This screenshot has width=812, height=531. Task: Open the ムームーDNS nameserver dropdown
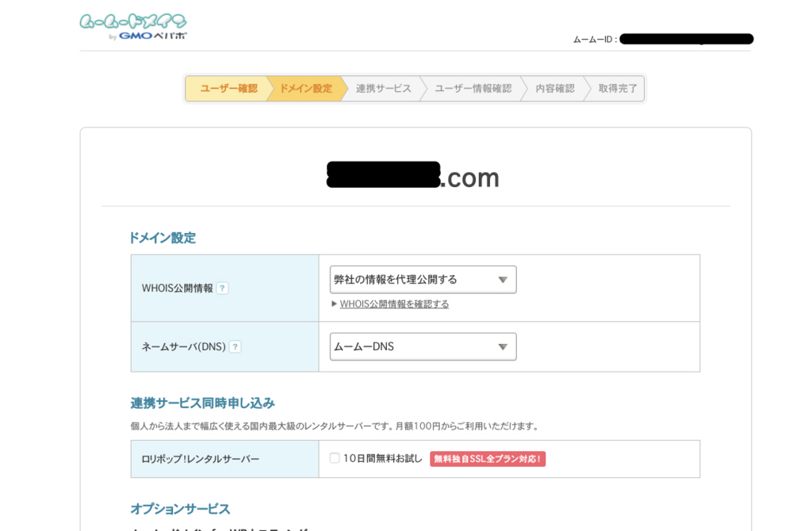[x=423, y=347]
